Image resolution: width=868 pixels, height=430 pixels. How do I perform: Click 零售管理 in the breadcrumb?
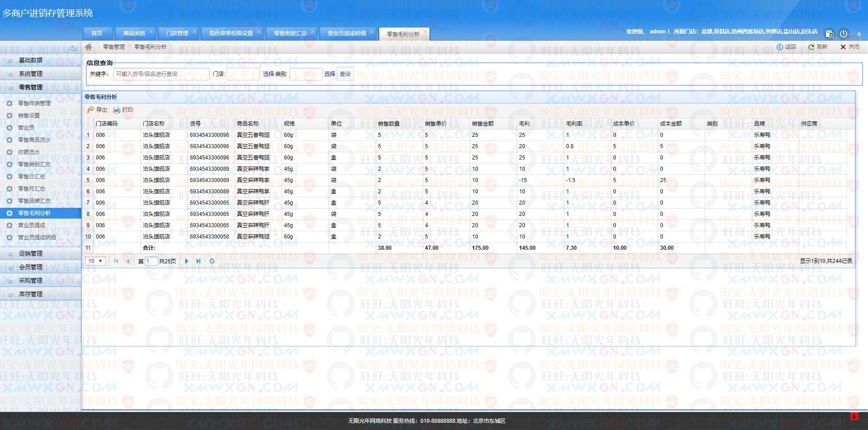114,47
